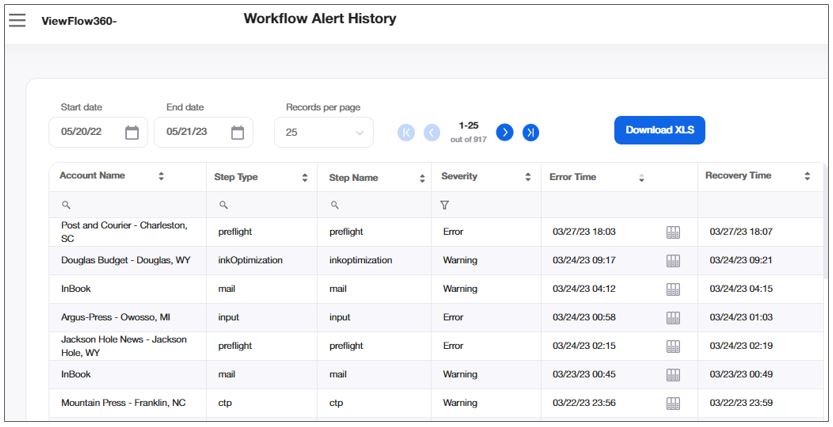The height and width of the screenshot is (427, 833).
Task: Click the Download XLS button
Action: pyautogui.click(x=660, y=130)
